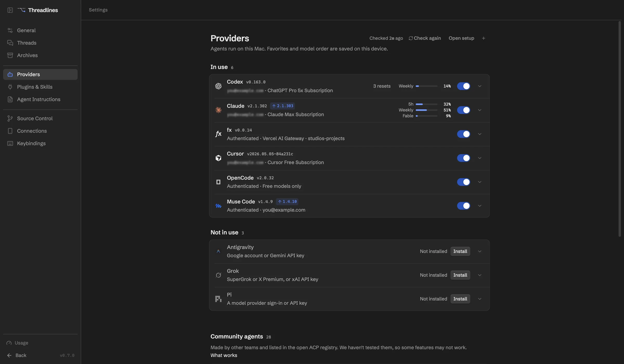Go to Source Control settings
This screenshot has height=364, width=624.
pos(40,118)
